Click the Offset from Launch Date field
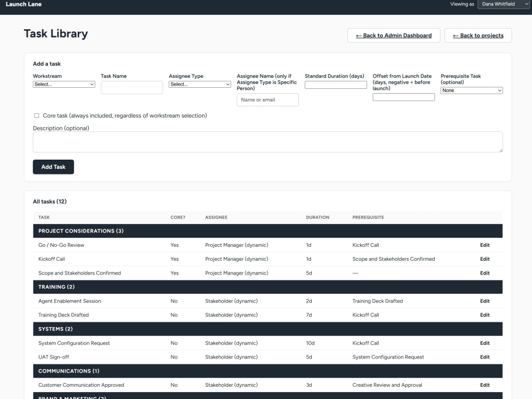This screenshot has height=399, width=532. 404,97
